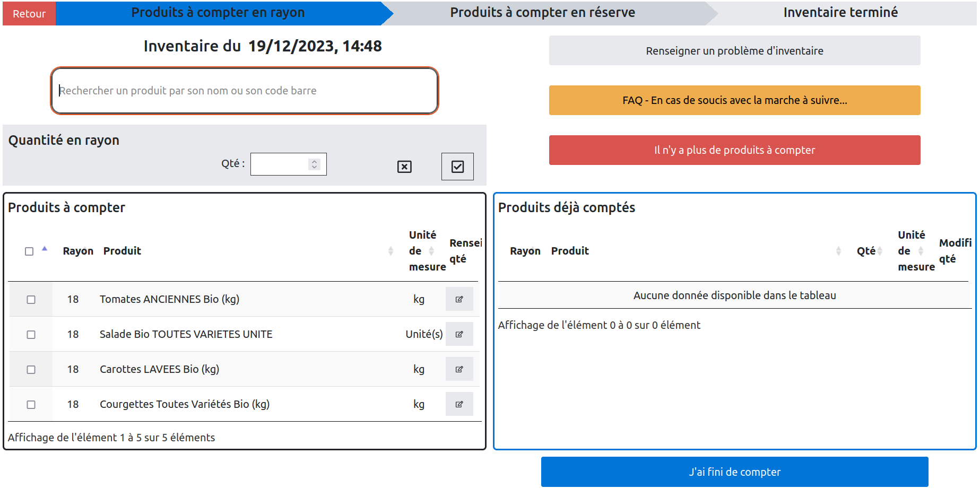Open the FAQ help button
Viewport: 980px width, 497px height.
(x=734, y=100)
